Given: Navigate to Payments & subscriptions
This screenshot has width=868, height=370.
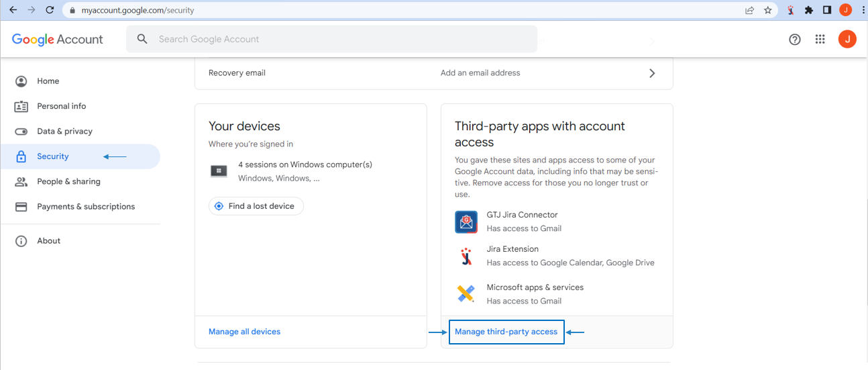Looking at the screenshot, I should (x=86, y=207).
